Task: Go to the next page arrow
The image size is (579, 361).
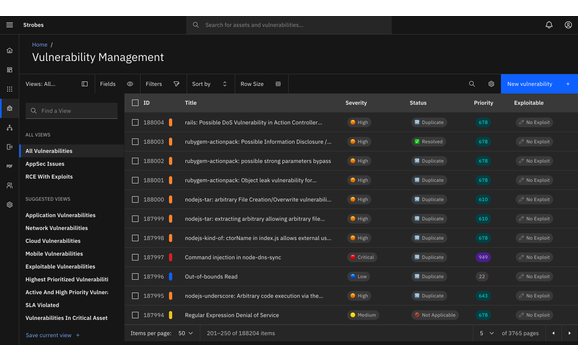Action: pos(569,333)
